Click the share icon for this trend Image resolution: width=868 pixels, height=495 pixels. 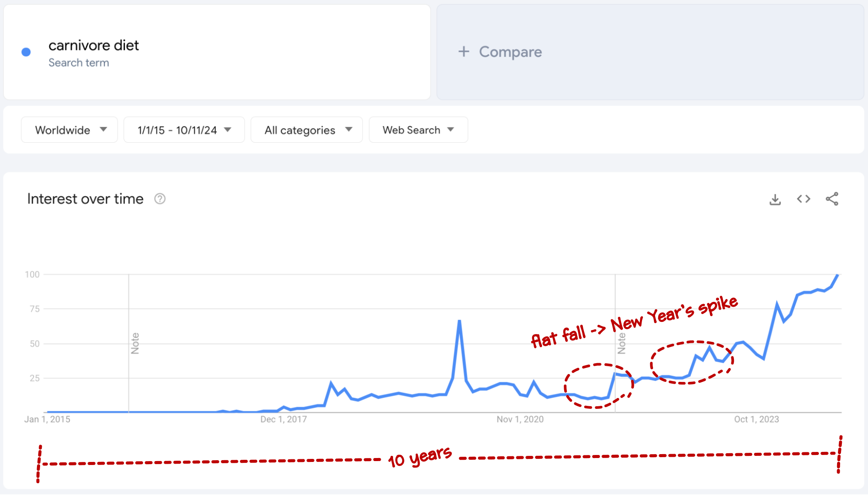click(x=833, y=199)
